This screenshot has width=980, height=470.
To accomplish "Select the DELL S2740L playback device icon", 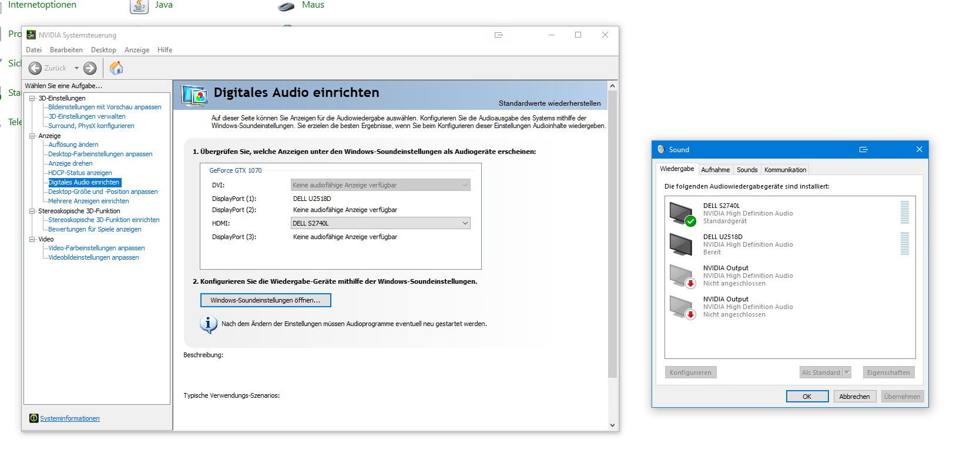I will [x=682, y=214].
